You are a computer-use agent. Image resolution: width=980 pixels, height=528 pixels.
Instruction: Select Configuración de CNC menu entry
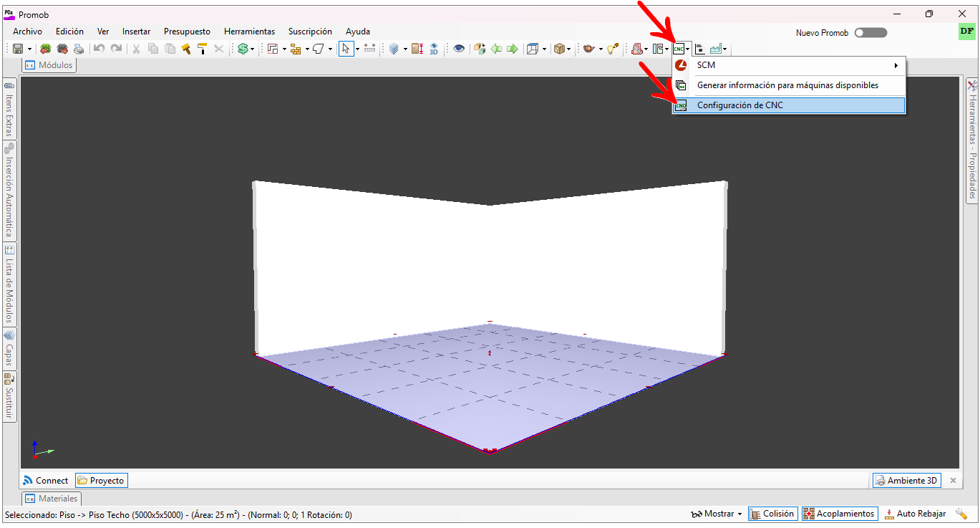(789, 105)
